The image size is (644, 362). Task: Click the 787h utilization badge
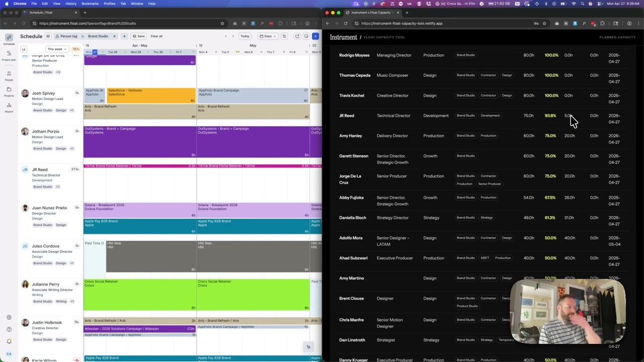pyautogui.click(x=76, y=49)
